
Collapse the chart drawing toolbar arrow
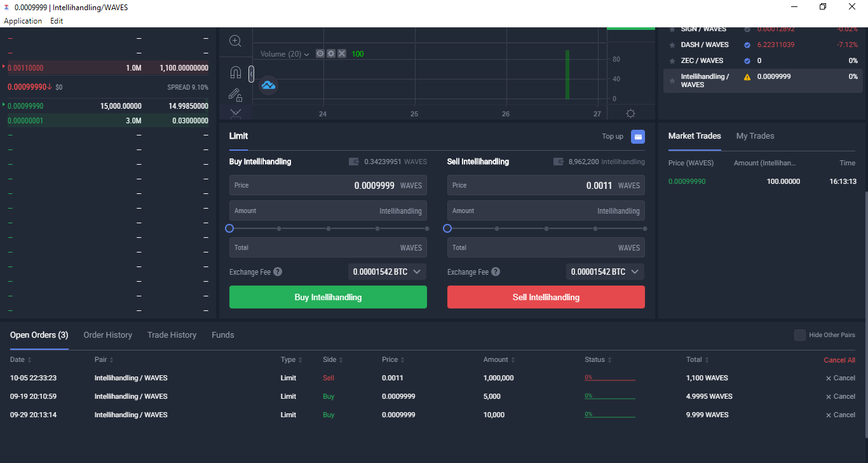(251, 74)
